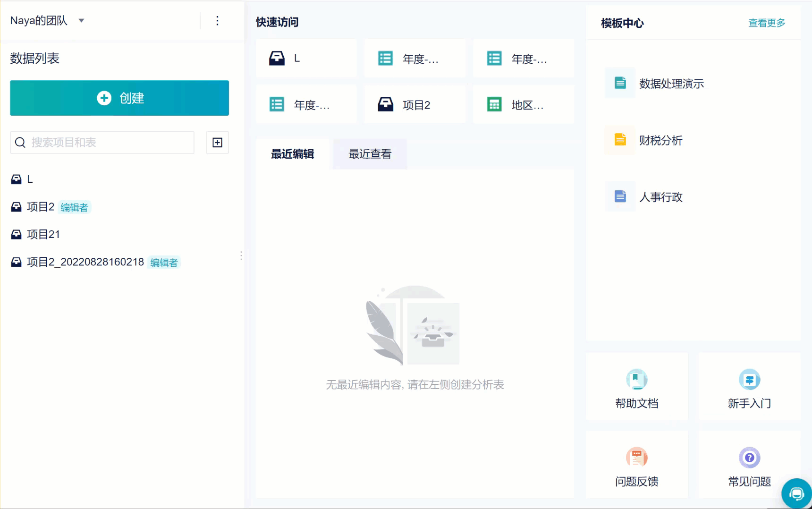Open the 项目2 quick access card

415,105
